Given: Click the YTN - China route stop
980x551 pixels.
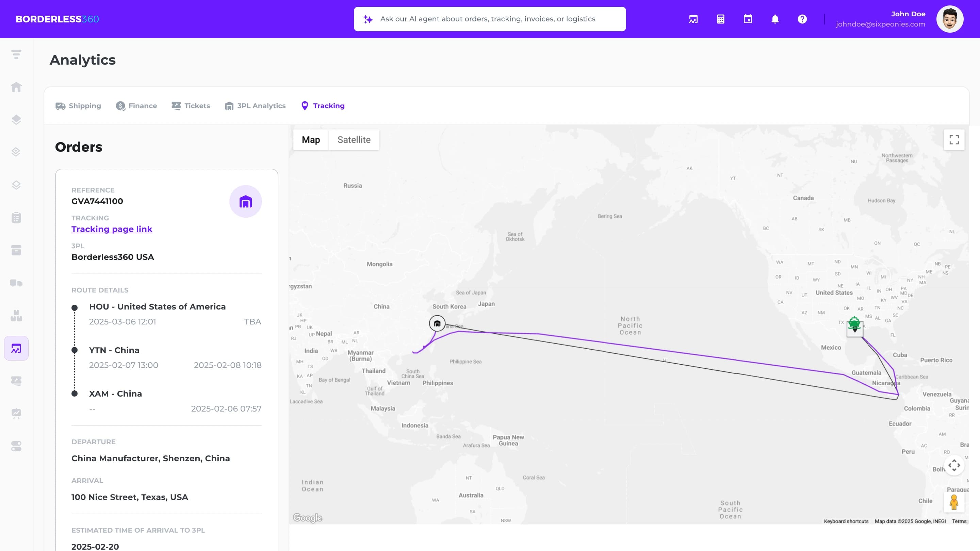Looking at the screenshot, I should [x=114, y=350].
